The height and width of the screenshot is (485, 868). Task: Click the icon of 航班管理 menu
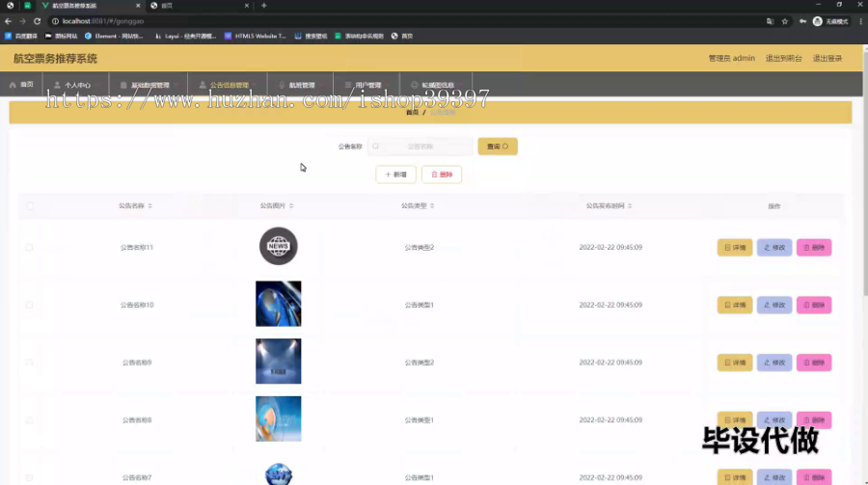coord(282,85)
